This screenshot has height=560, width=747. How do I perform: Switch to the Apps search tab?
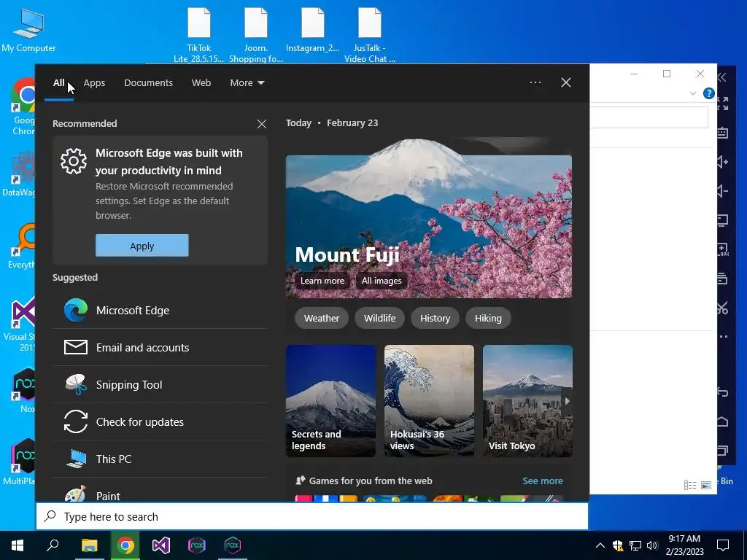tap(94, 83)
